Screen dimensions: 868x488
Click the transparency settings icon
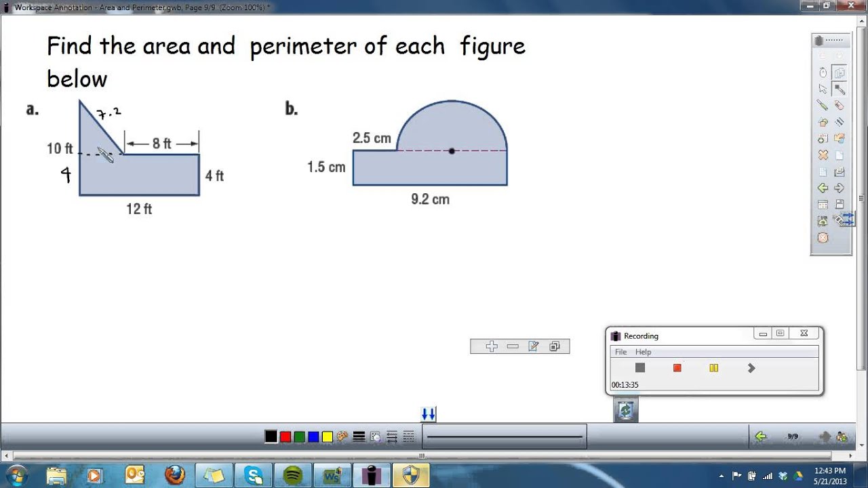tap(376, 436)
